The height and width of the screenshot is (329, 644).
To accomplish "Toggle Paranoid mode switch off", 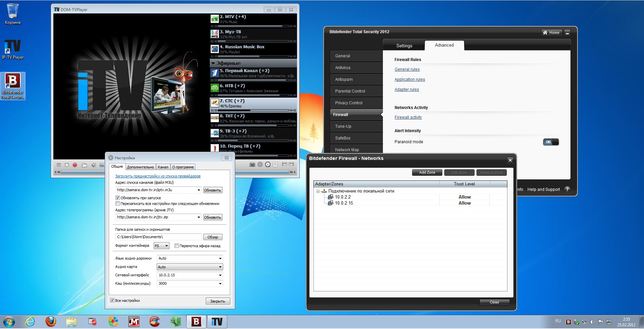I will coord(551,142).
